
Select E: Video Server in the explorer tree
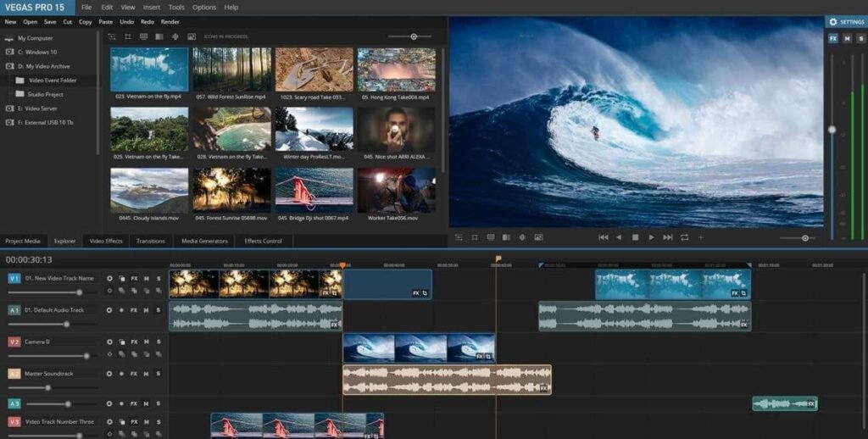37,108
